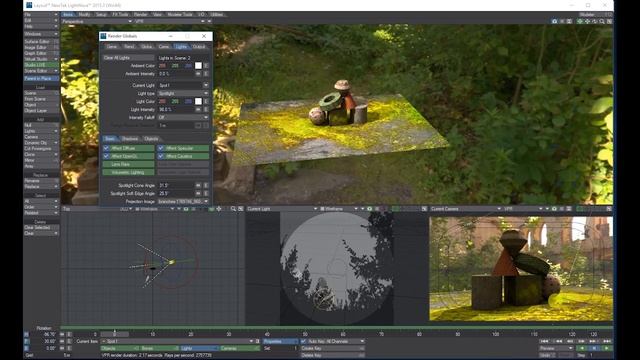This screenshot has width=640, height=360.
Task: Toggle Volumetric Lighting option
Action: pos(128,173)
